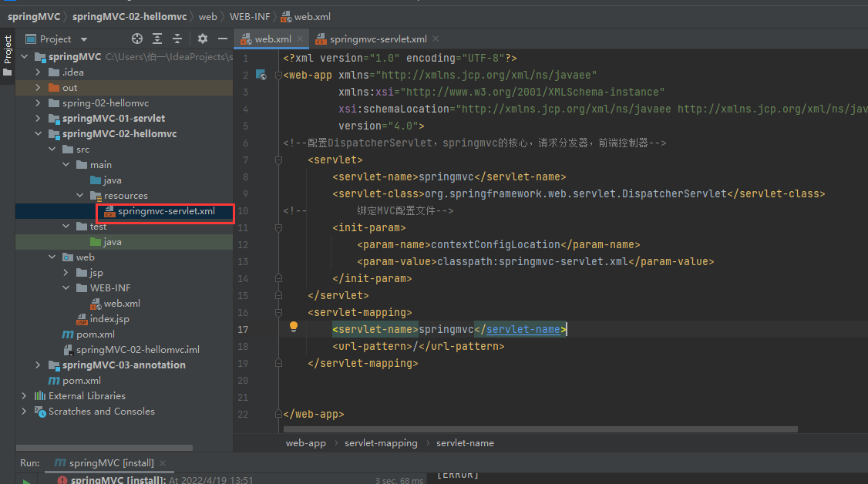
Task: Collapse the springMVC-02-hellomvc module
Action: click(38, 134)
